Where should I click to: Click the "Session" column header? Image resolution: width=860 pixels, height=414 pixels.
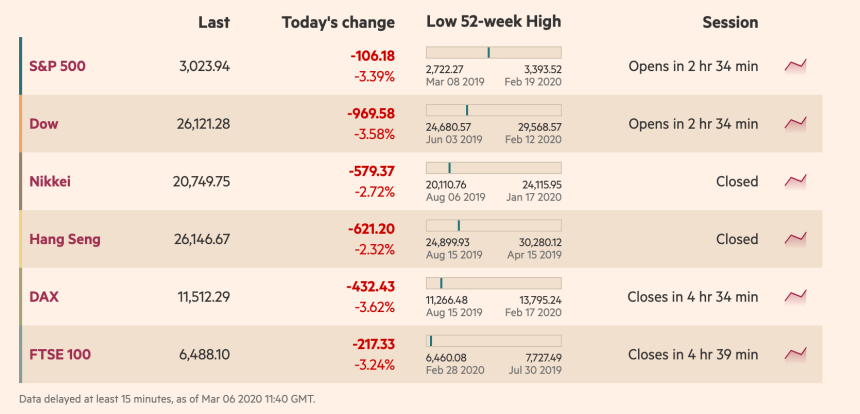click(x=730, y=22)
